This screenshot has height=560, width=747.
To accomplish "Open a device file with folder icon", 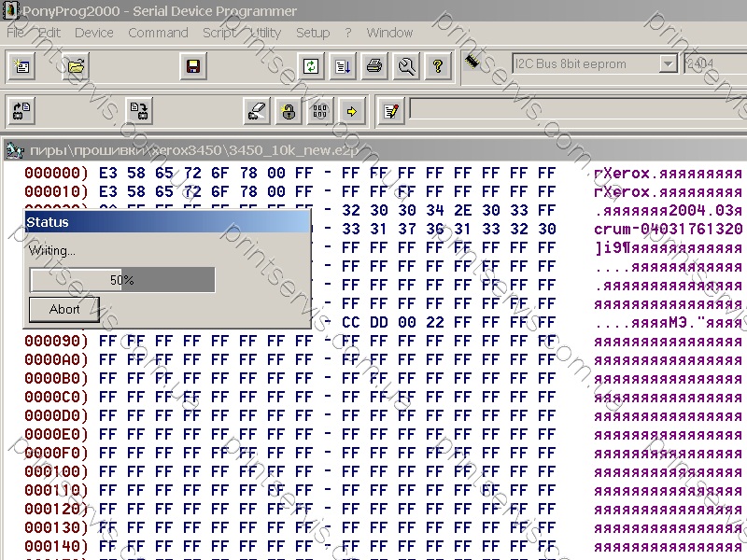I will pyautogui.click(x=76, y=65).
